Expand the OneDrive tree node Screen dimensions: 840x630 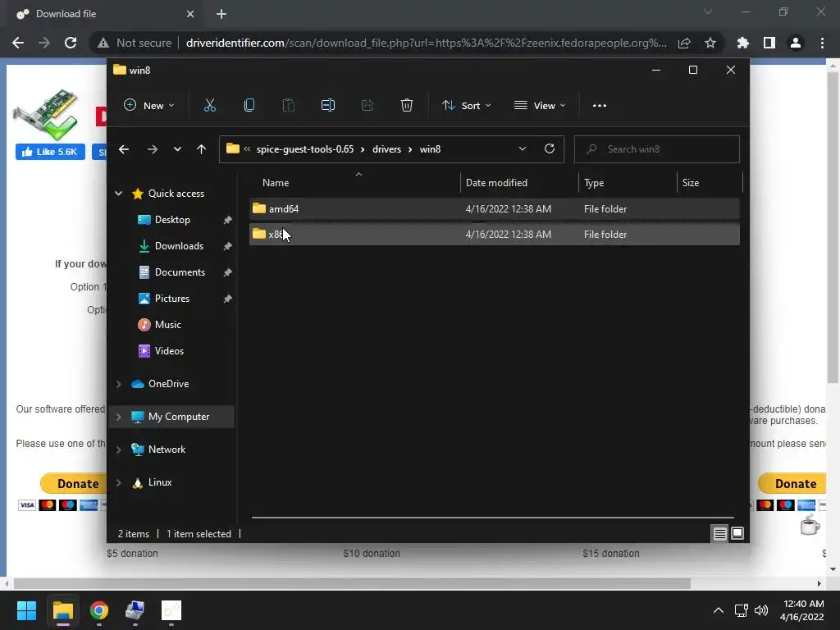(x=118, y=384)
